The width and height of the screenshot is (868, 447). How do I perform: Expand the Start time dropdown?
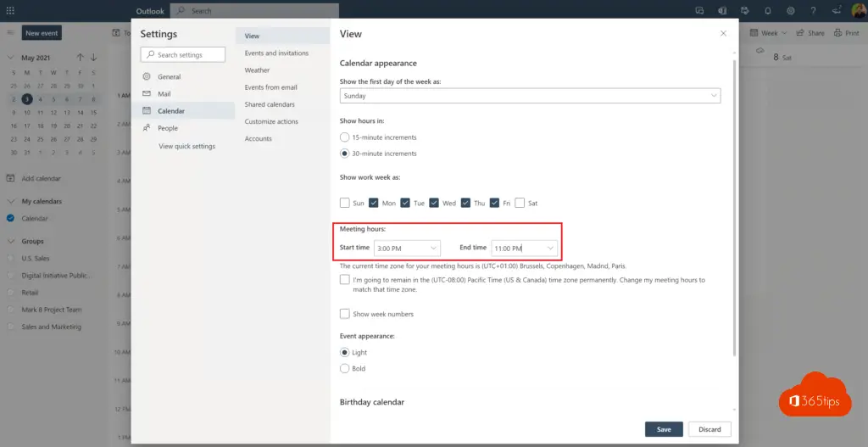click(407, 248)
